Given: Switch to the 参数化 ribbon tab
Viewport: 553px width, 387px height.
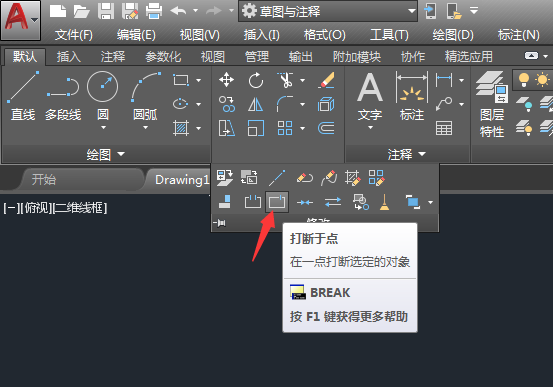Looking at the screenshot, I should (163, 56).
